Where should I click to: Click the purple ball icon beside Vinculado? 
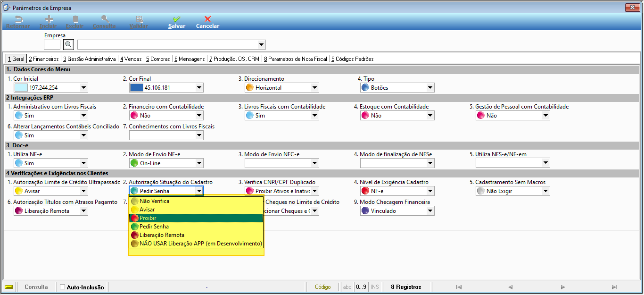(x=365, y=211)
